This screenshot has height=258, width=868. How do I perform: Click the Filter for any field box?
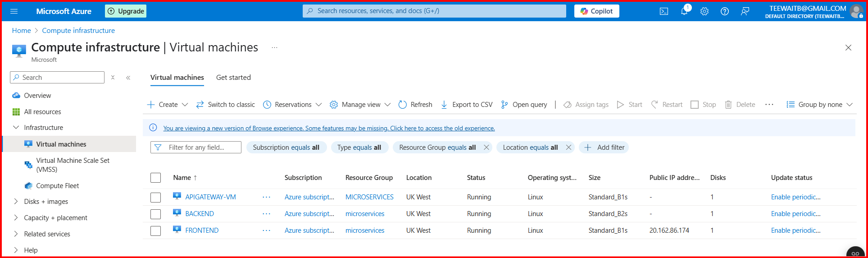pos(196,147)
